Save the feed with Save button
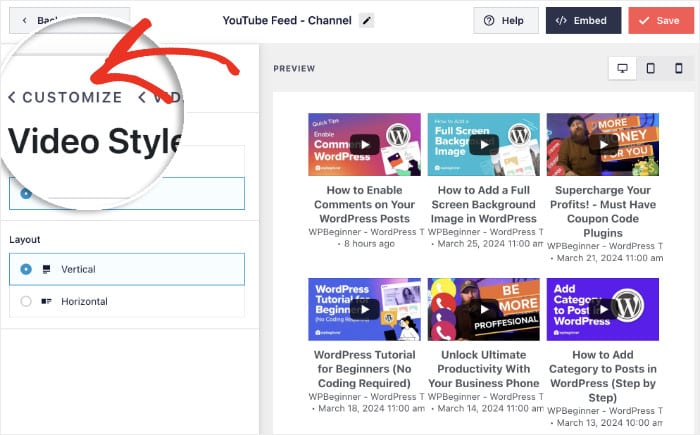The image size is (700, 435). pos(661,20)
